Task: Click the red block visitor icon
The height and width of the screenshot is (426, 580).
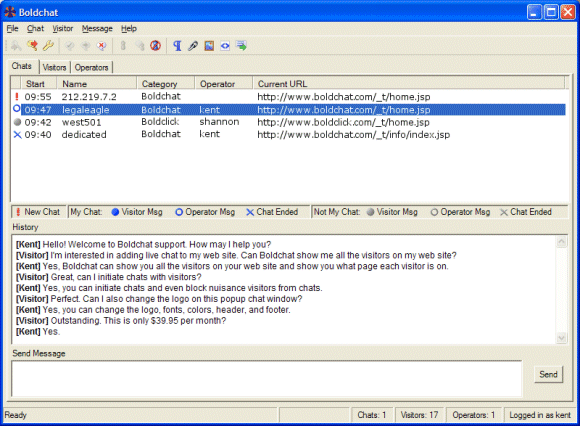Action: click(155, 46)
